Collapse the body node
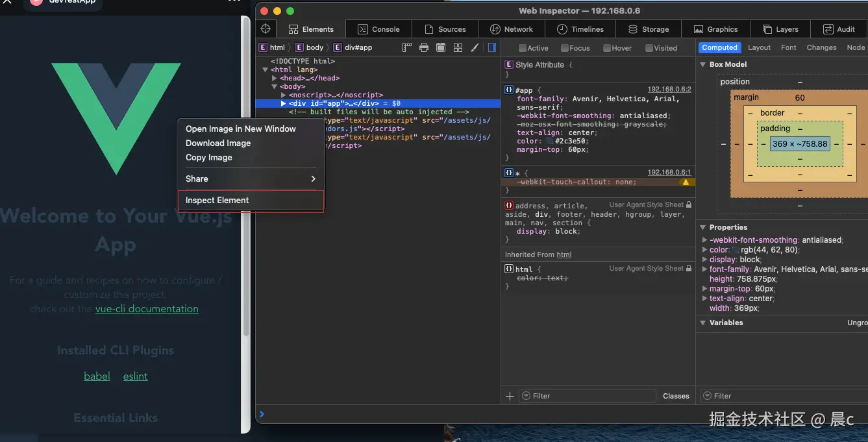 coord(275,87)
